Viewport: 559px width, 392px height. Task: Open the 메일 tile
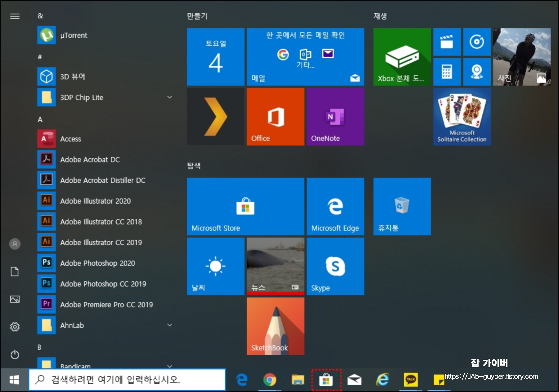tap(306, 57)
